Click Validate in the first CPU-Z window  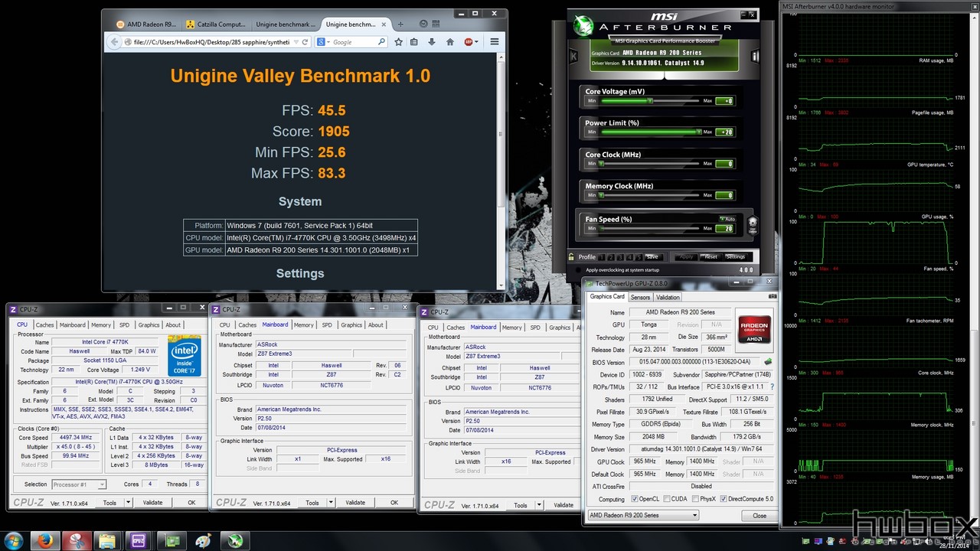coord(153,503)
